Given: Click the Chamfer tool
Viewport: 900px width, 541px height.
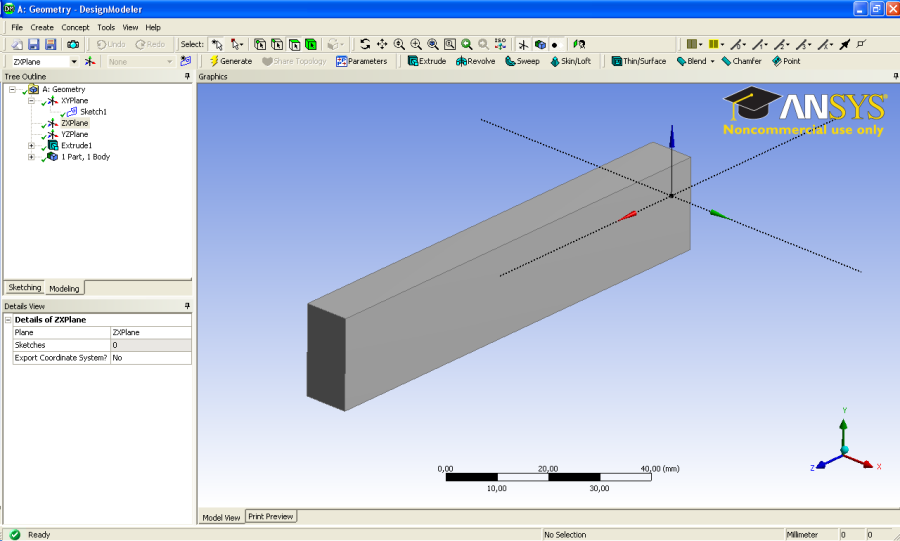Looking at the screenshot, I should click(x=742, y=61).
